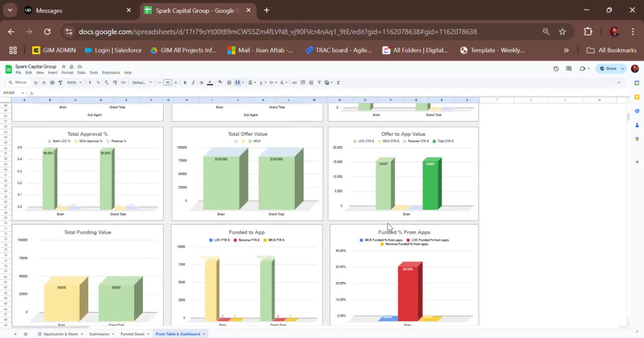The width and height of the screenshot is (644, 338).
Task: Switch to the Messages browser tab
Action: point(78,11)
